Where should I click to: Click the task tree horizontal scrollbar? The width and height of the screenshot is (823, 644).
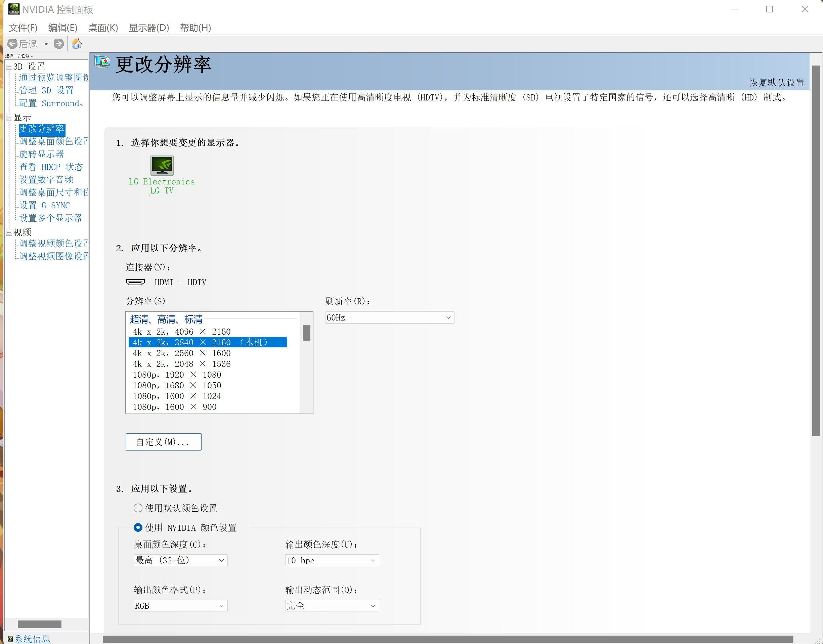point(39,624)
